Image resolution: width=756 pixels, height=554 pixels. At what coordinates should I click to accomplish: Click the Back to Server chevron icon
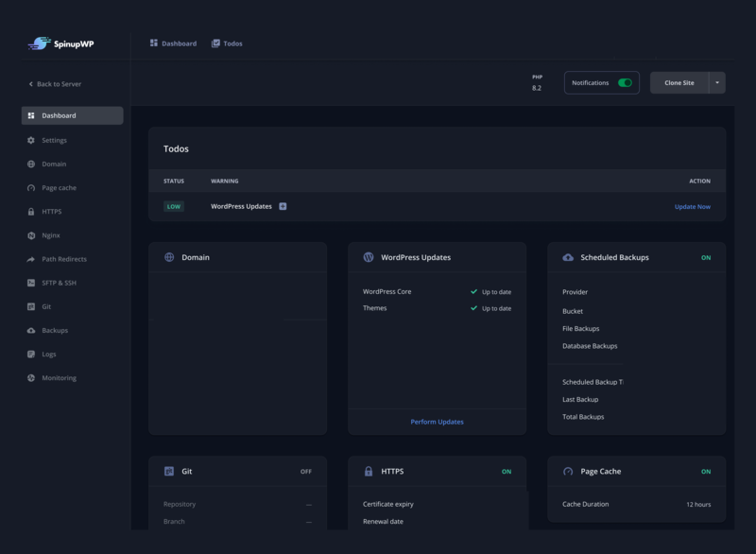pos(31,84)
